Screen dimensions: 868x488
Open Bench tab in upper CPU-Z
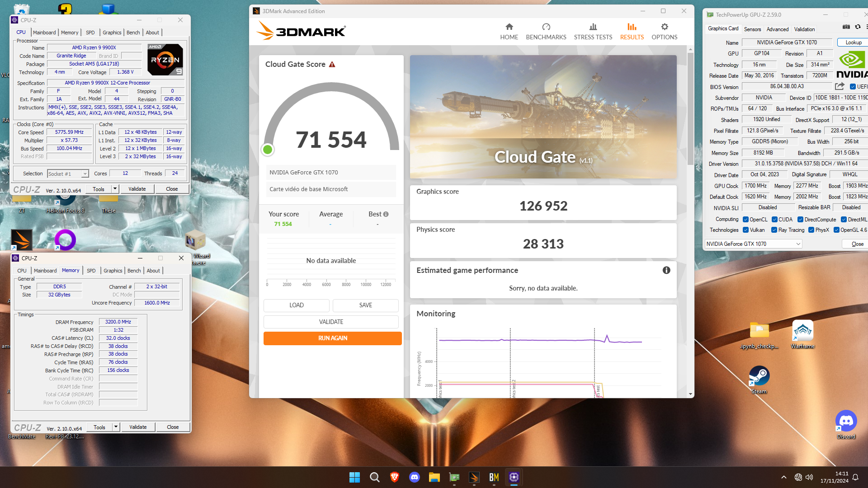133,33
